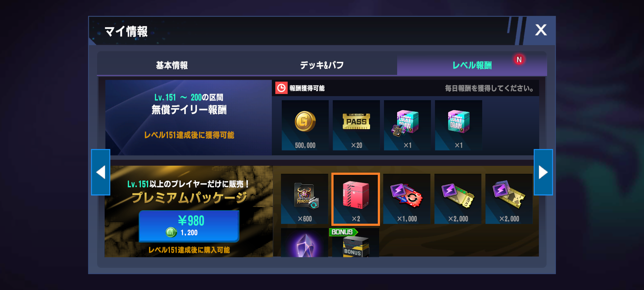The height and width of the screenshot is (290, 644).
Task: Switch to the 基本情報 tab
Action: [172, 65]
